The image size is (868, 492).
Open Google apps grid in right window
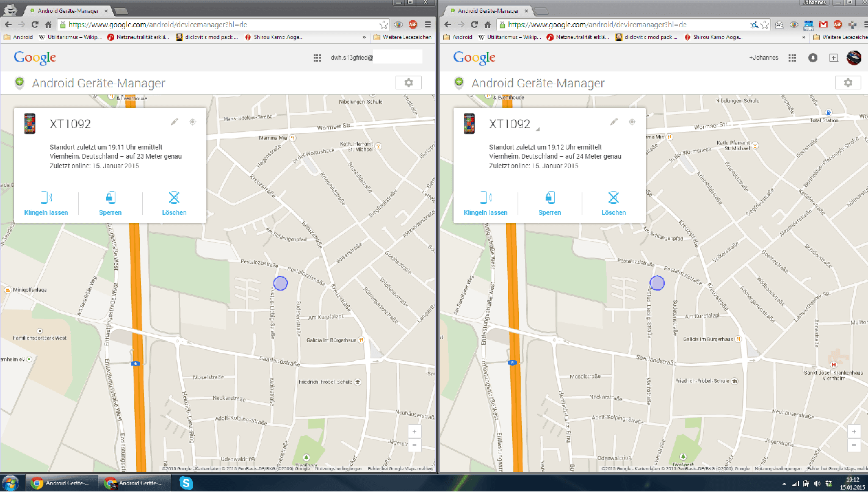click(x=792, y=58)
